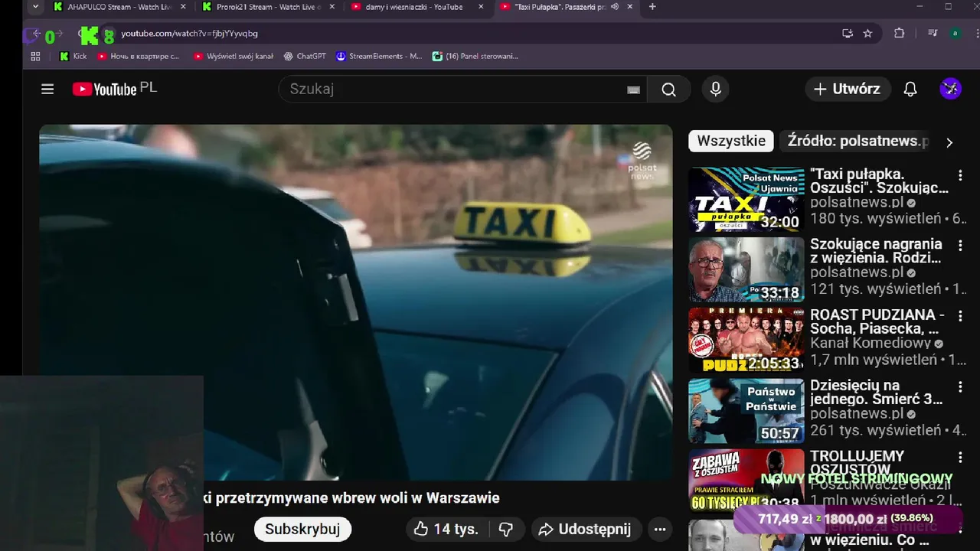Viewport: 980px width, 551px height.
Task: Dislike the video with thumbs-down
Action: [506, 529]
